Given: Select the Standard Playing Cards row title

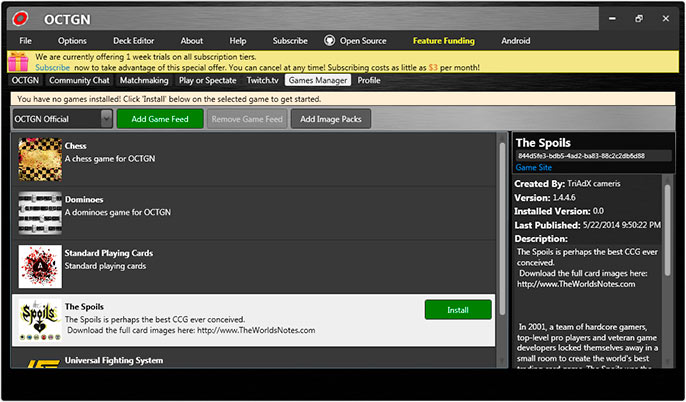Looking at the screenshot, I should tap(109, 253).
